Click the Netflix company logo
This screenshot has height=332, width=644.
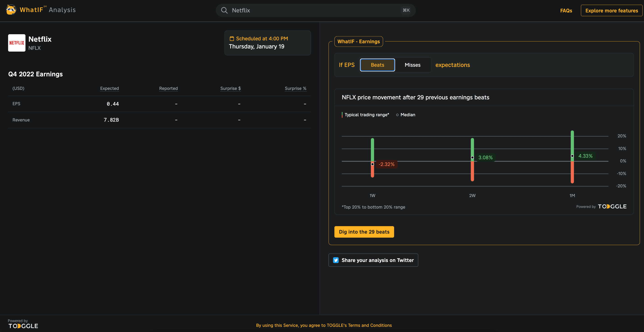17,43
